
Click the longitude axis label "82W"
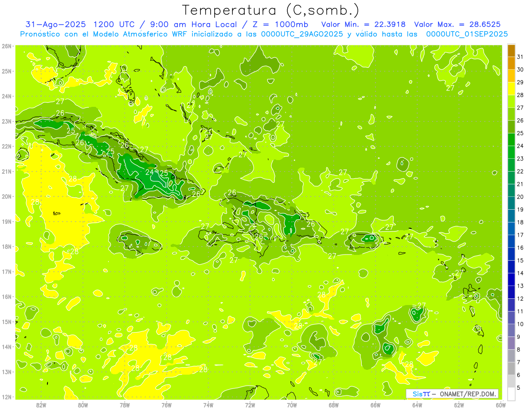tap(41, 405)
